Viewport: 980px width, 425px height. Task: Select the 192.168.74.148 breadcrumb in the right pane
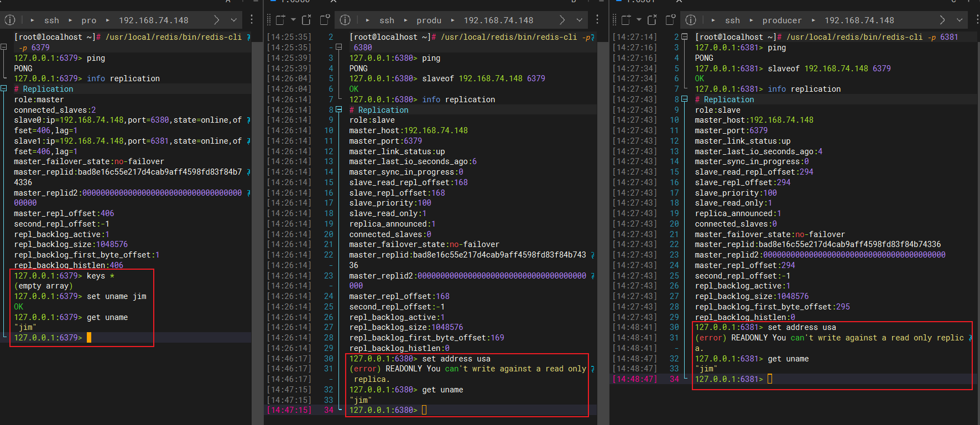coord(859,20)
